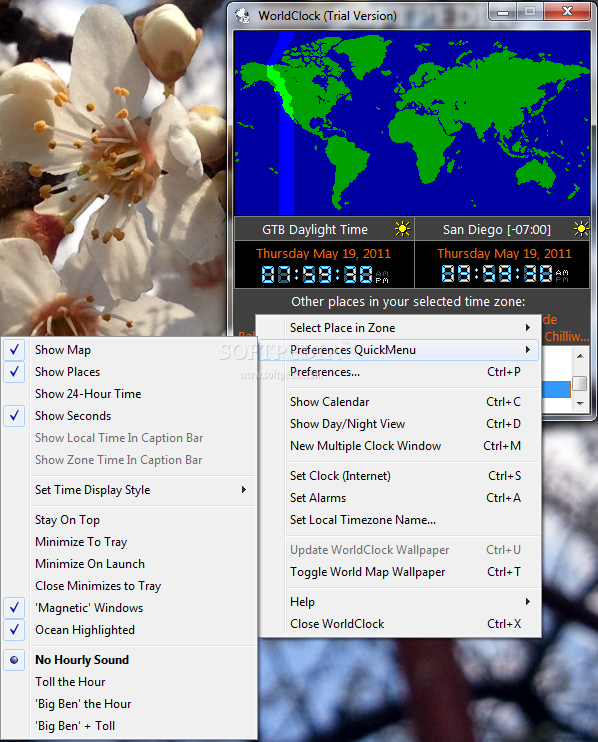598x742 pixels.
Task: Open New Multiple Clock Window
Action: tap(398, 446)
